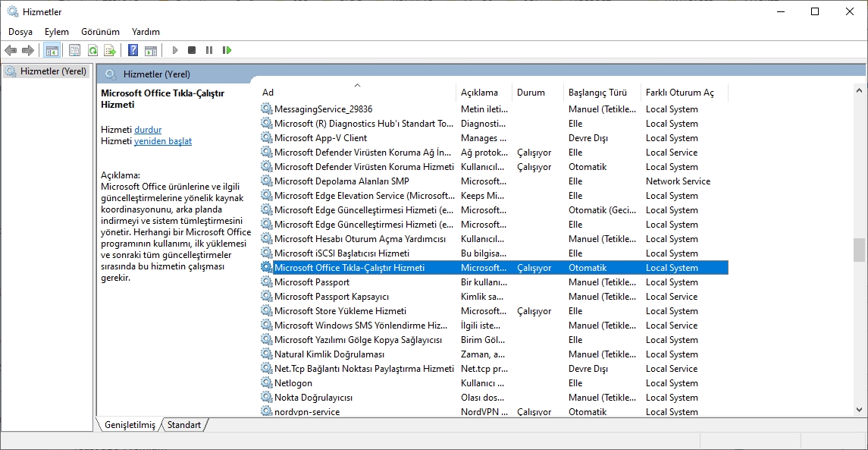Click the Export List toolbar icon
The width and height of the screenshot is (868, 450).
110,50
